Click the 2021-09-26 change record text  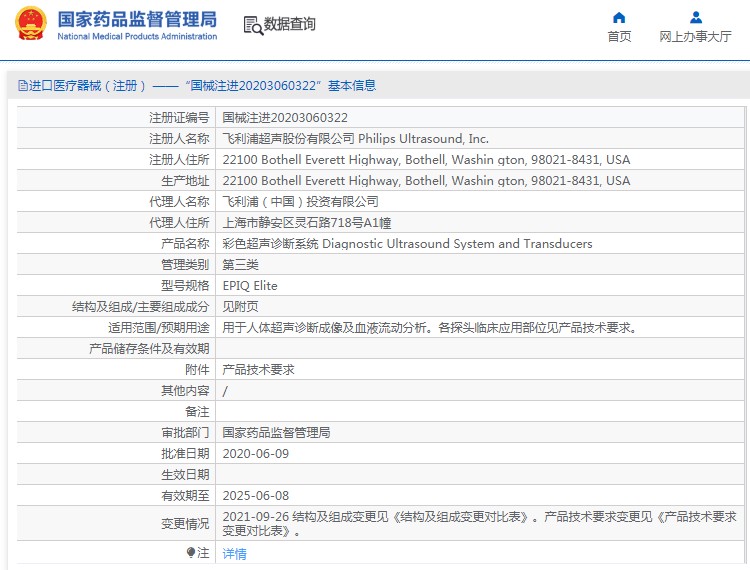tap(479, 524)
